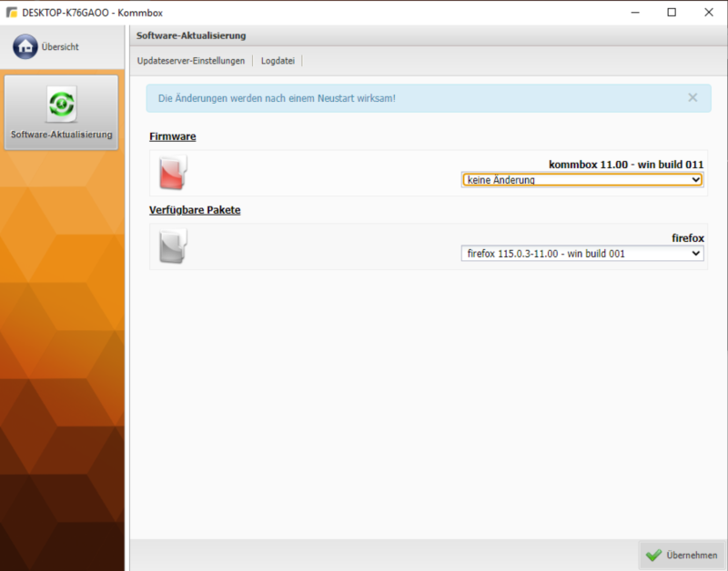728x571 pixels.
Task: Dismiss the Neustart notification message
Action: coord(693,97)
